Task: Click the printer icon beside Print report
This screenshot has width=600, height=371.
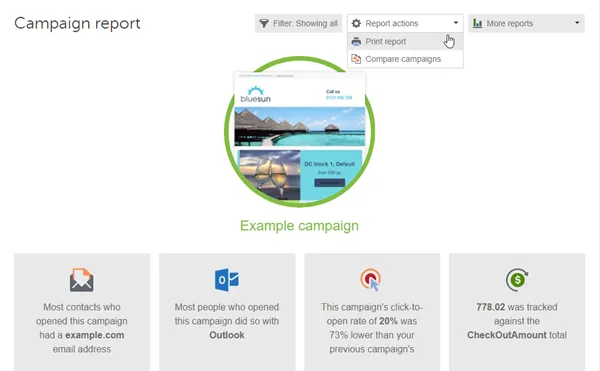Action: tap(356, 41)
